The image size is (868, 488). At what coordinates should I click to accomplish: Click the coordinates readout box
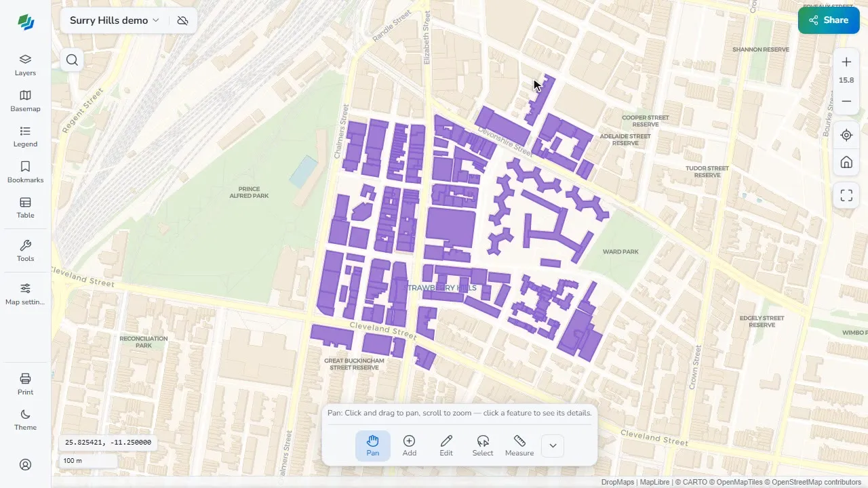pos(108,443)
